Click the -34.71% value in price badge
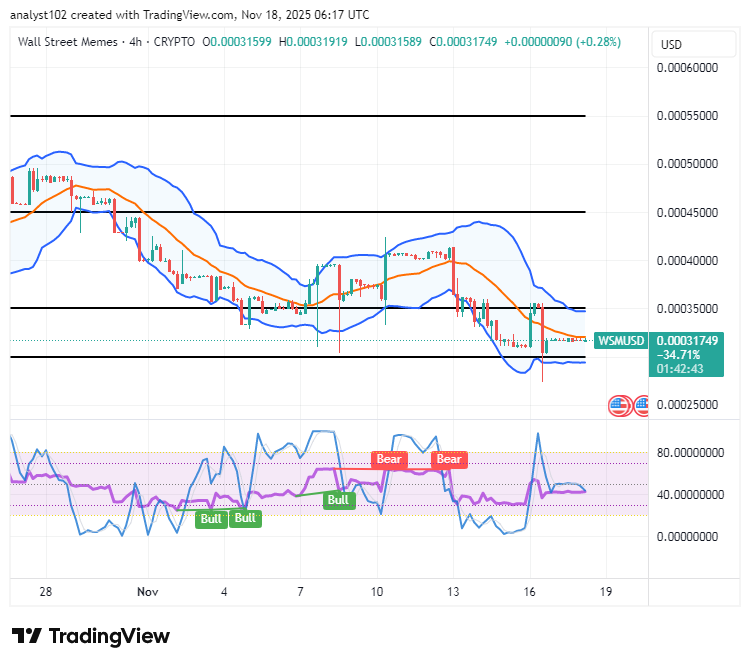 pyautogui.click(x=678, y=355)
